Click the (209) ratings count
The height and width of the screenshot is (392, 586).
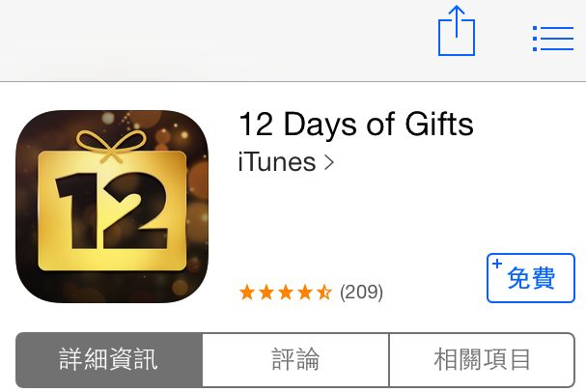[361, 293]
